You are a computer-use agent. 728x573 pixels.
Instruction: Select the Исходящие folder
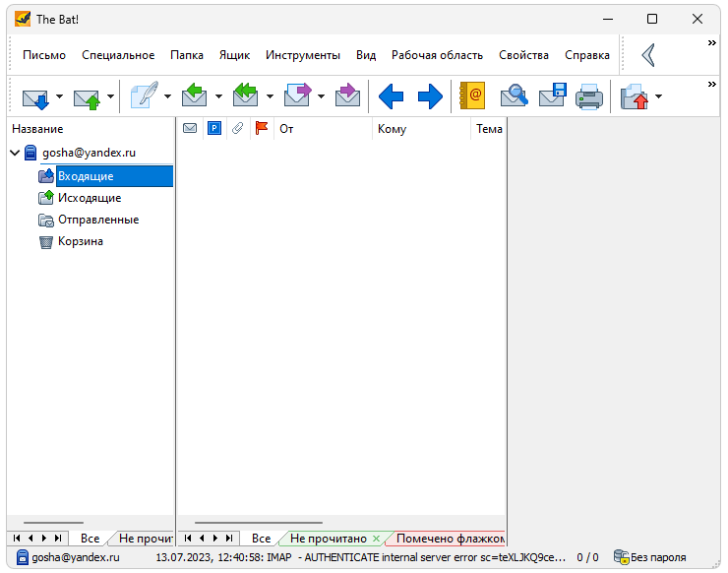coord(90,198)
